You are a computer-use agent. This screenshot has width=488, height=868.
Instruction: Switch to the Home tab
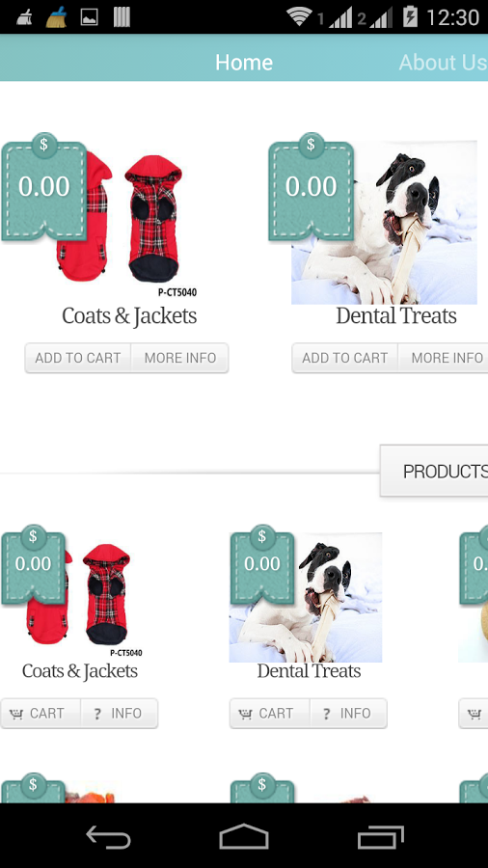coord(244,62)
